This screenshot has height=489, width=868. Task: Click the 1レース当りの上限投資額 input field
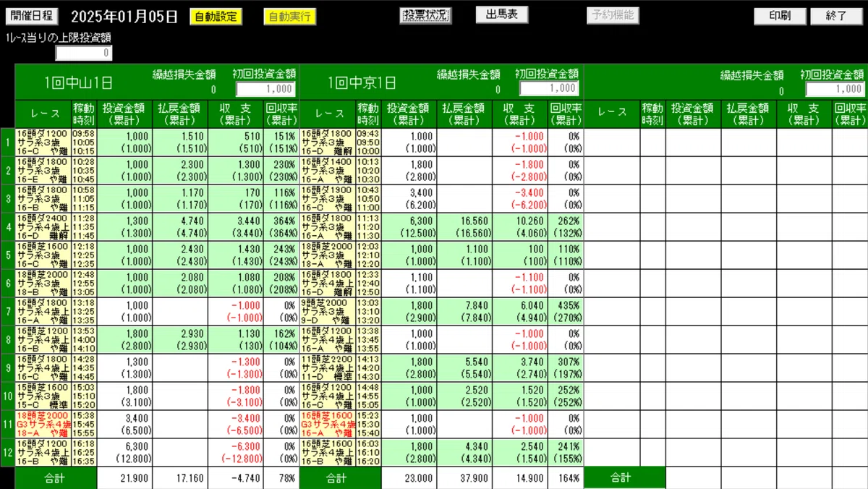(x=84, y=53)
